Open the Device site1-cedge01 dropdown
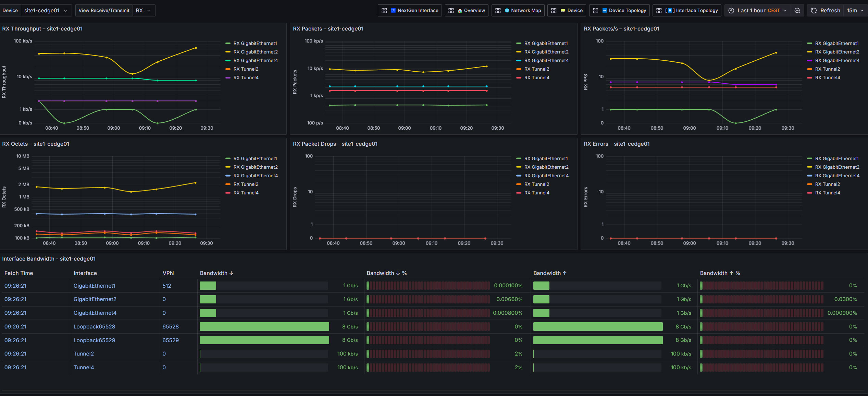868x396 pixels. point(46,11)
